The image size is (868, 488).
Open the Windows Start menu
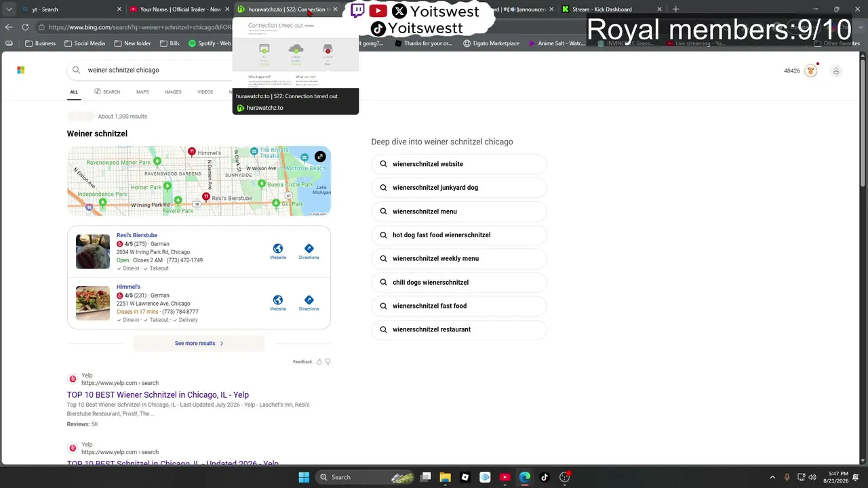click(304, 477)
